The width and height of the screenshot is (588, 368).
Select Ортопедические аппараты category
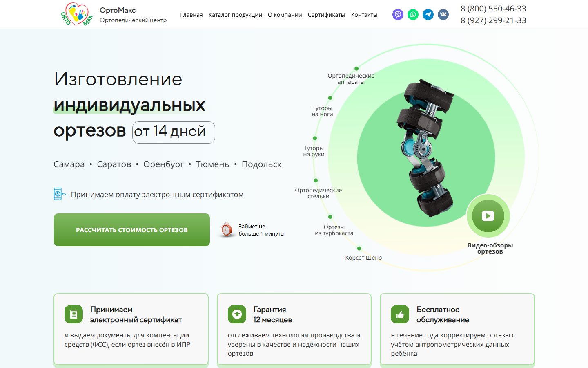[x=351, y=79]
